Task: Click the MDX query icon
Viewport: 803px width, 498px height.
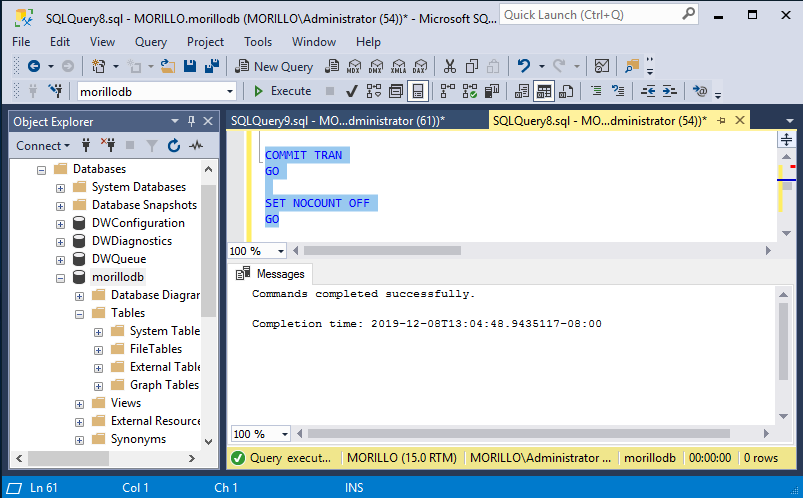Action: pyautogui.click(x=354, y=66)
